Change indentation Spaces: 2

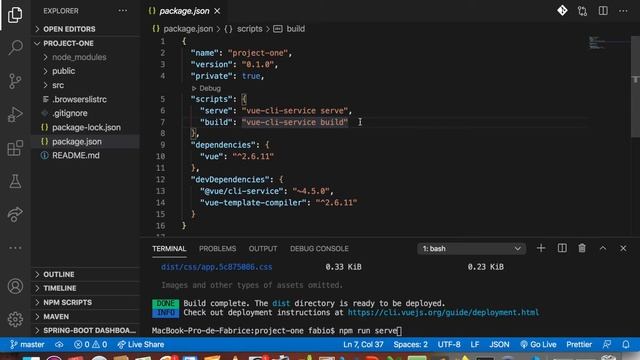tap(411, 344)
